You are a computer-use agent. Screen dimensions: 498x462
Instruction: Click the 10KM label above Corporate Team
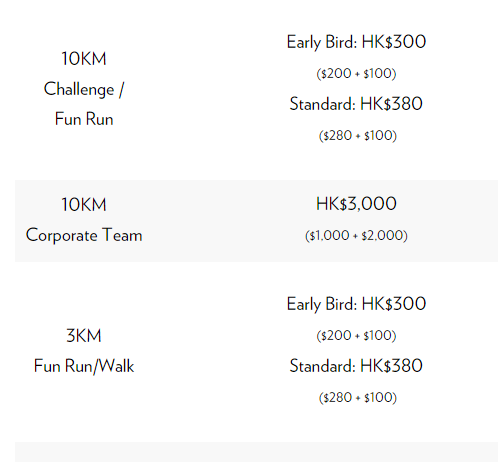84,204
